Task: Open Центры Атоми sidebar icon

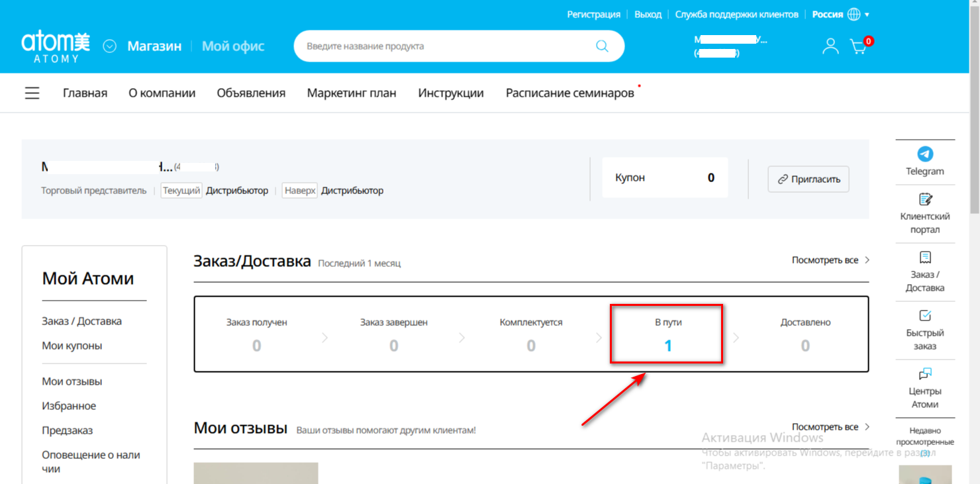Action: [x=925, y=374]
